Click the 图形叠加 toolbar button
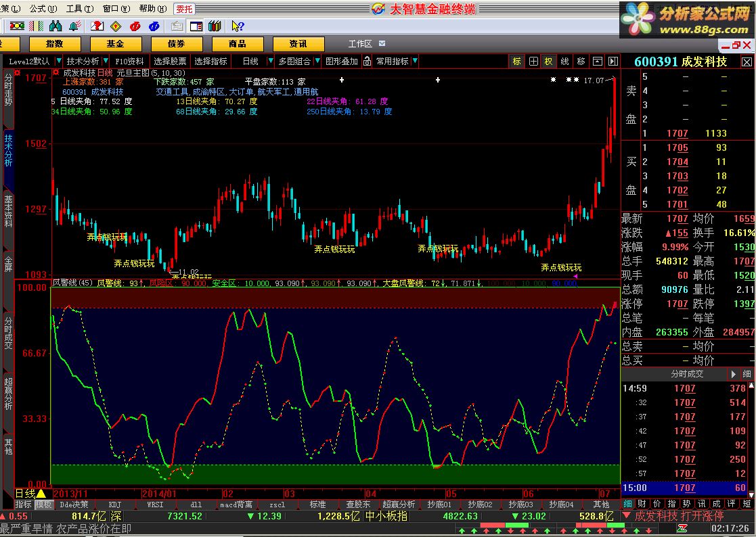The image size is (756, 537). [342, 61]
